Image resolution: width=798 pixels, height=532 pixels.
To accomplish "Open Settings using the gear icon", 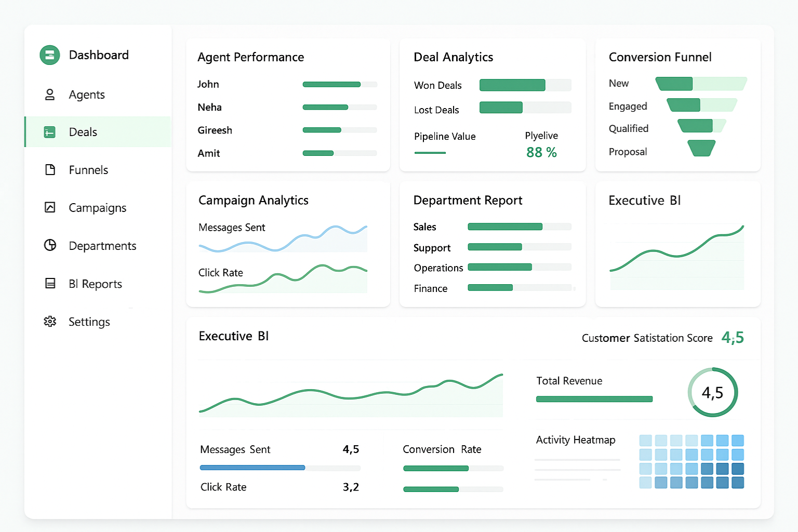I will pos(49,322).
